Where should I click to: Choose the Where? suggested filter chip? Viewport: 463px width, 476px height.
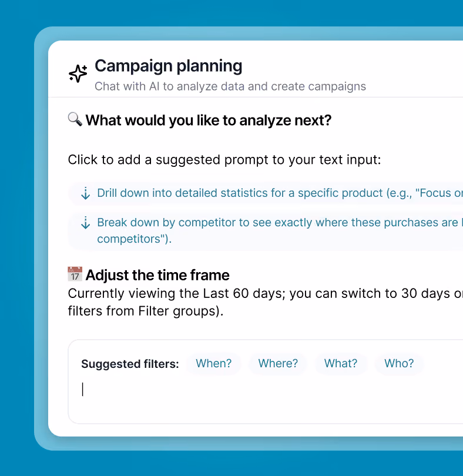tap(278, 363)
